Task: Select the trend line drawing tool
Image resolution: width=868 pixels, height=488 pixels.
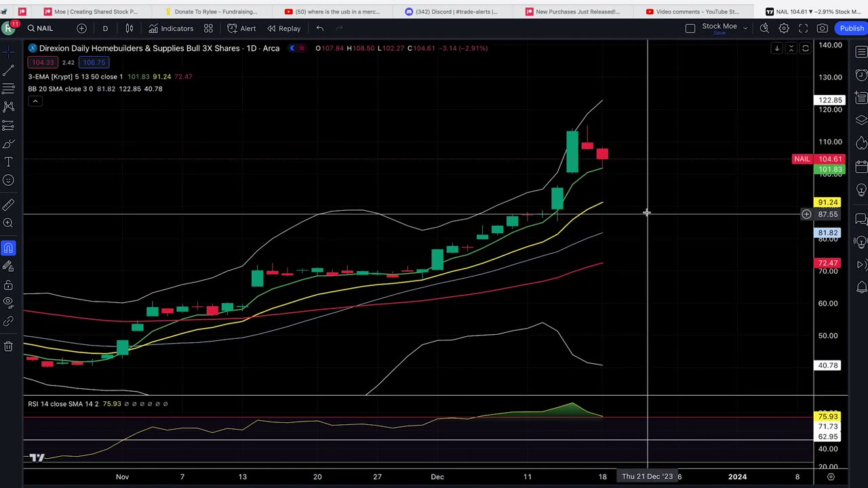Action: pos(8,70)
